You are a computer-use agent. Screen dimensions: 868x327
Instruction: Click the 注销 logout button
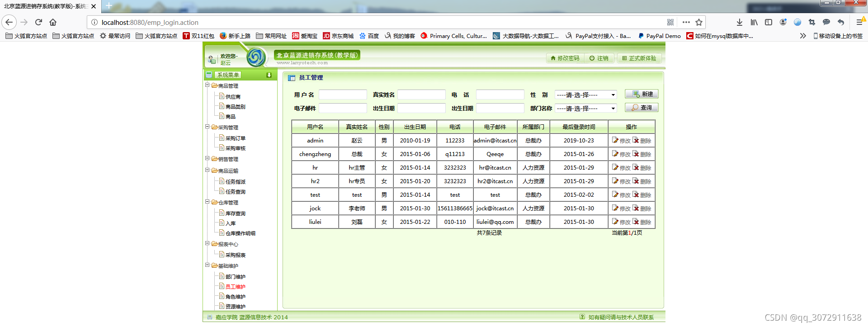click(x=599, y=58)
